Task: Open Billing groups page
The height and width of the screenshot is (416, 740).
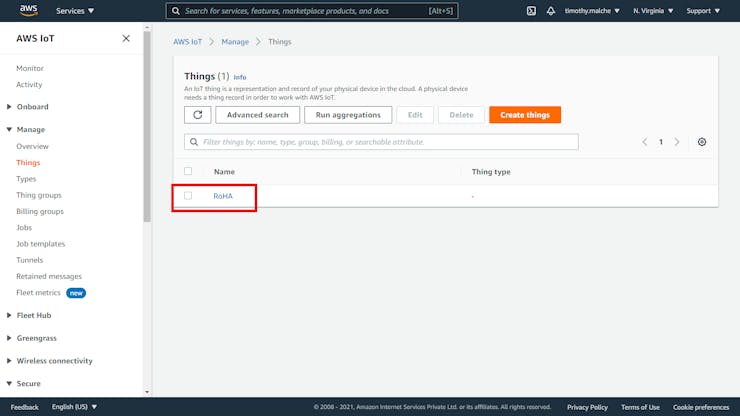Action: pyautogui.click(x=40, y=212)
